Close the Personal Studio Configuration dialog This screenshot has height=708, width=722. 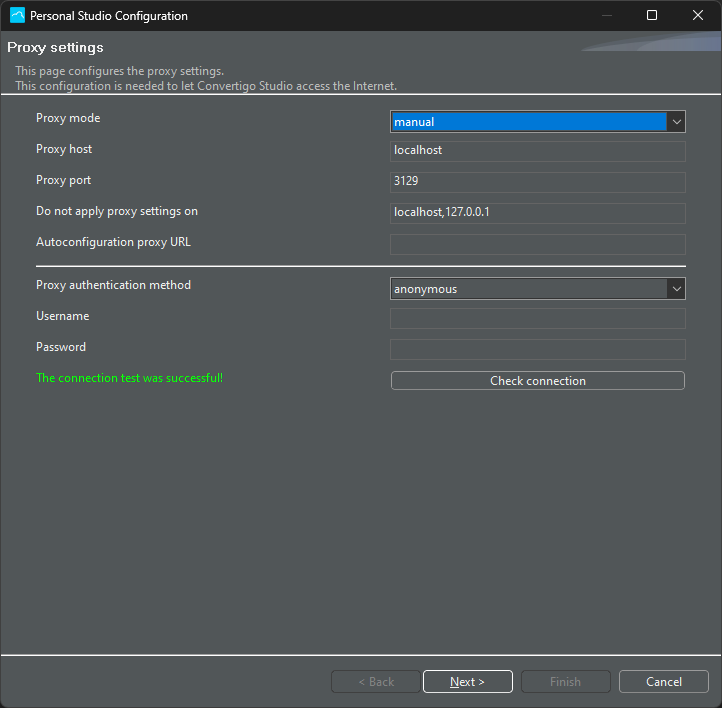(698, 16)
